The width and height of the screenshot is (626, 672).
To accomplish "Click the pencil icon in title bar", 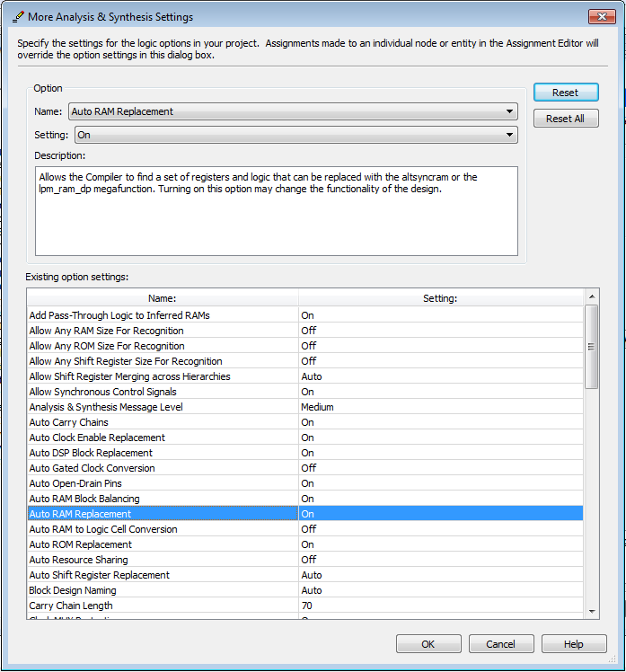I will [x=18, y=17].
